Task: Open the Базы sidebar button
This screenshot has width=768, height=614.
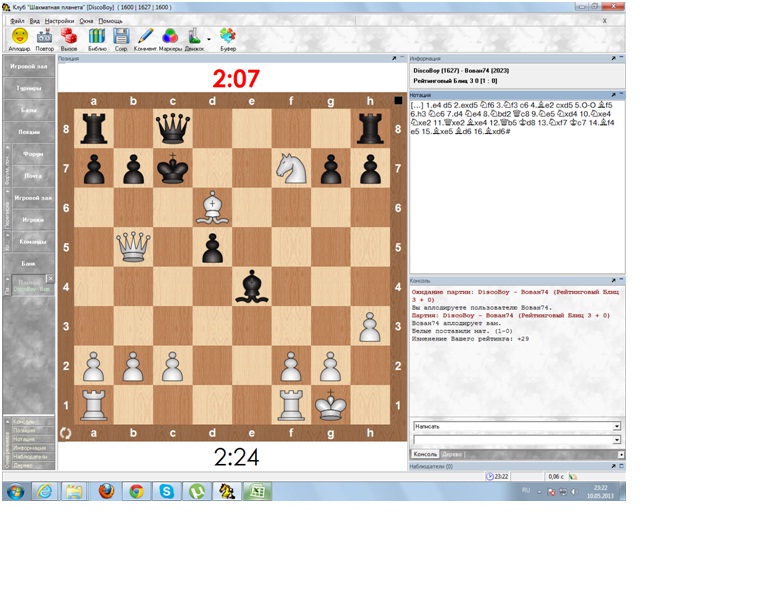Action: [29, 110]
